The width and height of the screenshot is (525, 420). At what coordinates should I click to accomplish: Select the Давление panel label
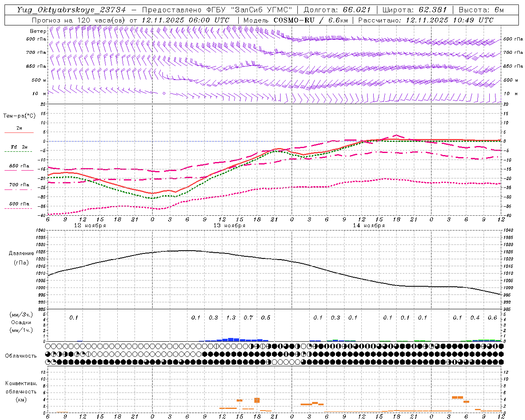pos(21,253)
